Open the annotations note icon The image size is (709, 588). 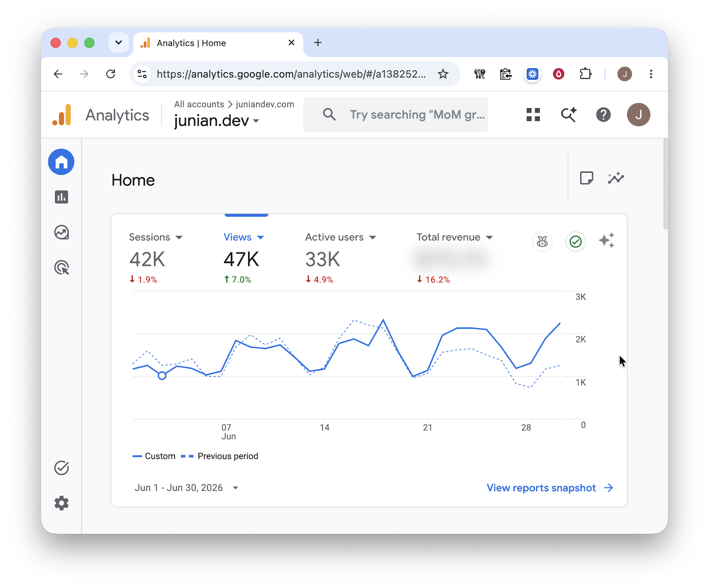[x=586, y=178]
